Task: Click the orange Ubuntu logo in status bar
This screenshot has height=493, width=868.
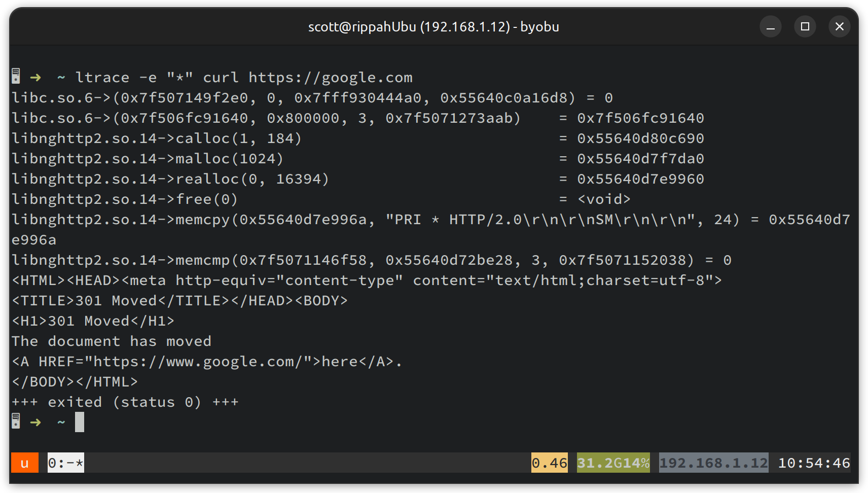Action: 24,463
